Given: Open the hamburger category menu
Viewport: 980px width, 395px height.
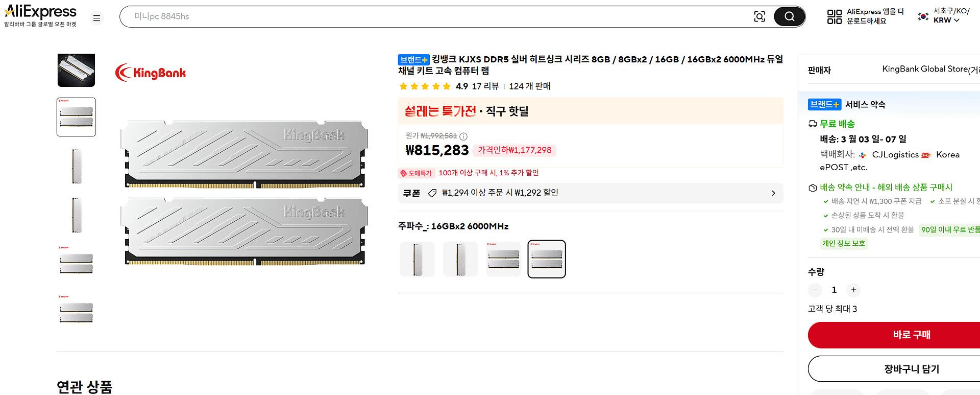Looking at the screenshot, I should pyautogui.click(x=96, y=18).
